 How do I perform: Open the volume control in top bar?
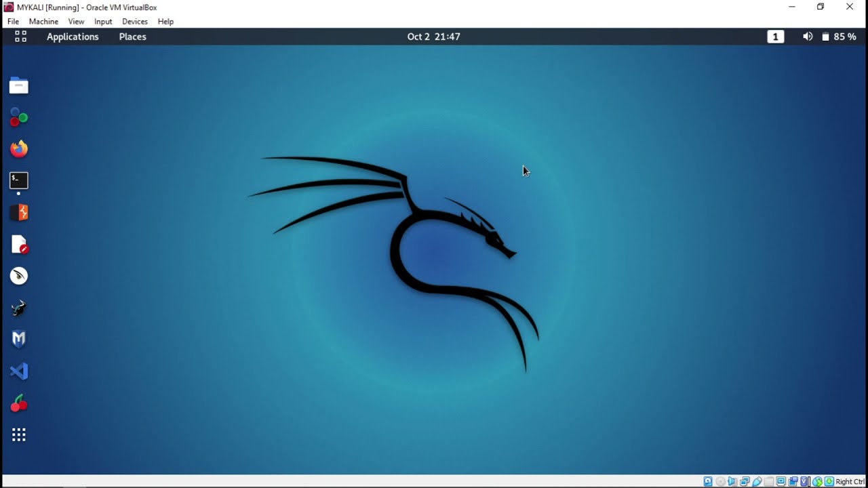pos(808,37)
